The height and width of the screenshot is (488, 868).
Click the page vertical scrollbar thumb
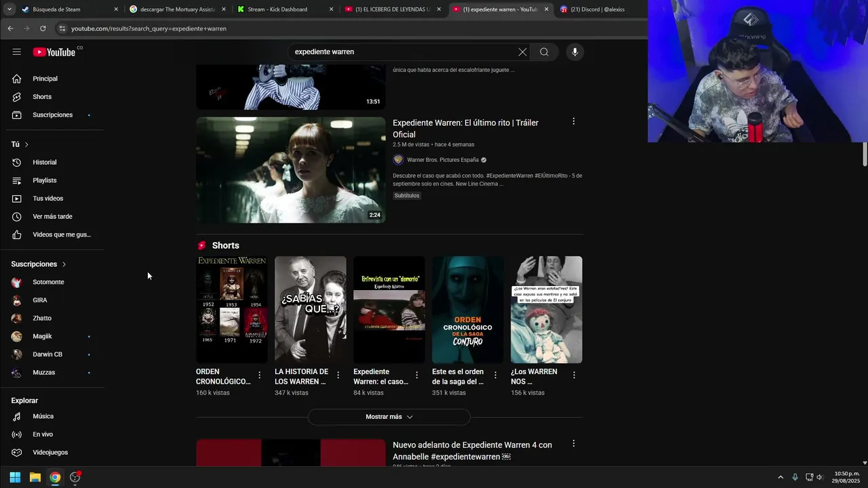[x=865, y=154]
